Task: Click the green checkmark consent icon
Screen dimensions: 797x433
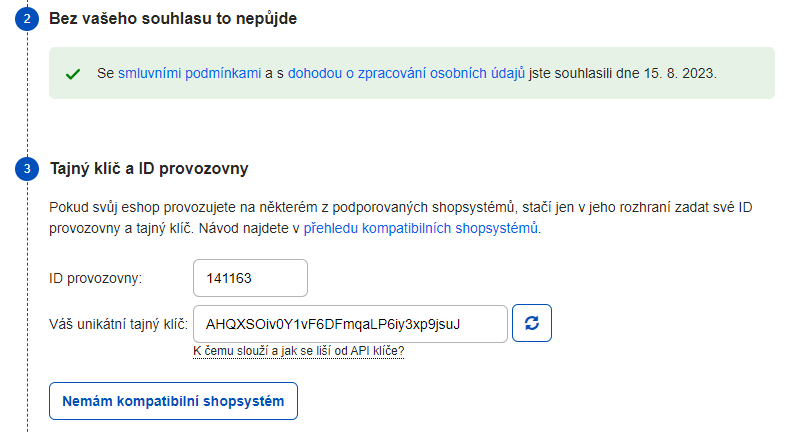Action: pyautogui.click(x=73, y=74)
